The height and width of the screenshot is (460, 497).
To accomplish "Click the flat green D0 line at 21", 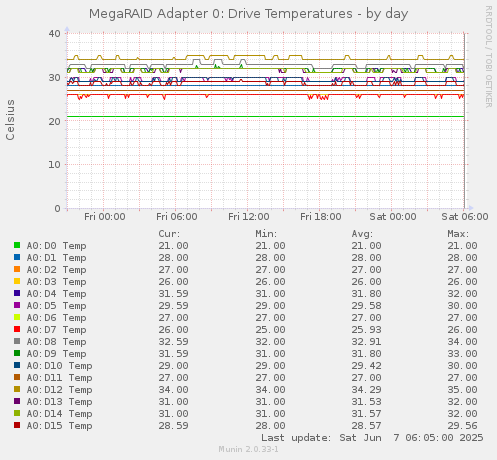I will pyautogui.click(x=265, y=117).
